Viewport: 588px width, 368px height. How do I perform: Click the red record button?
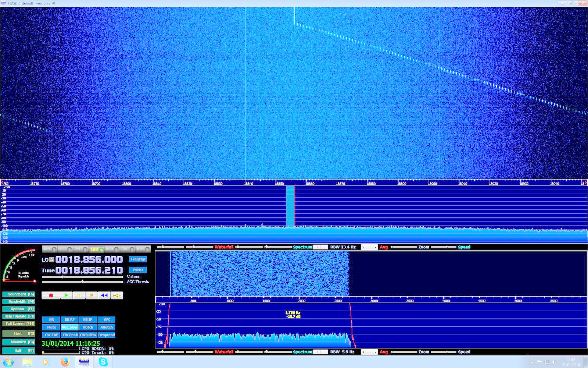51,295
